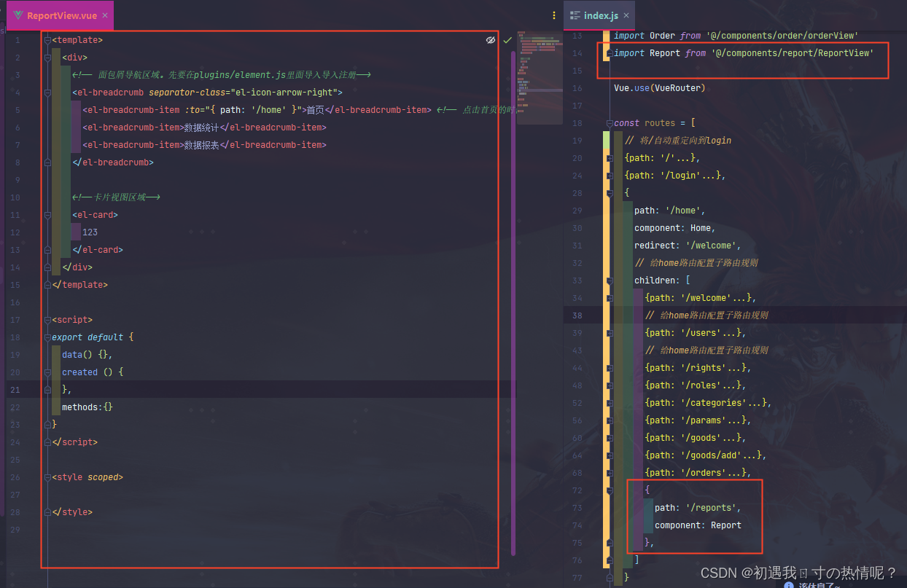Screen dimensions: 907x588
Task: Expand the folded {path: '/'...} route
Action: (x=610, y=158)
